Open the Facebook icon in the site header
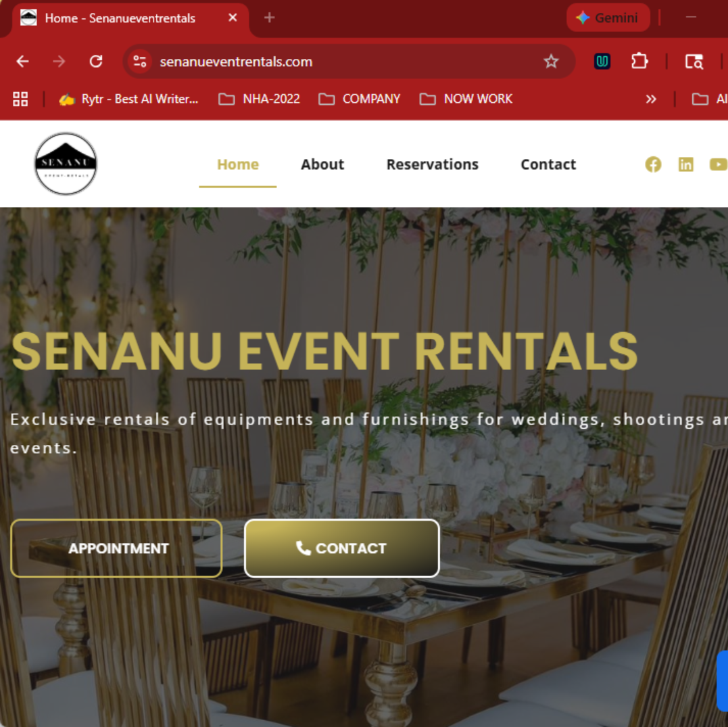The height and width of the screenshot is (727, 728). (x=653, y=164)
